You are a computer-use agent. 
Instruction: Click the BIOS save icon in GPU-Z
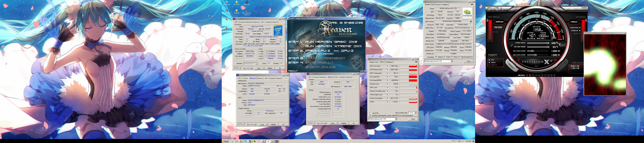click(471, 21)
